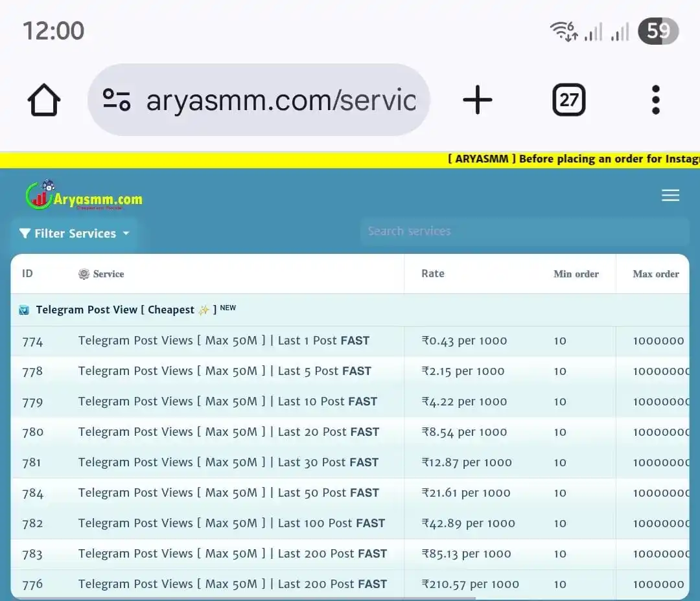Select the Min order column header
Screen dimensions: 700x601
[576, 274]
